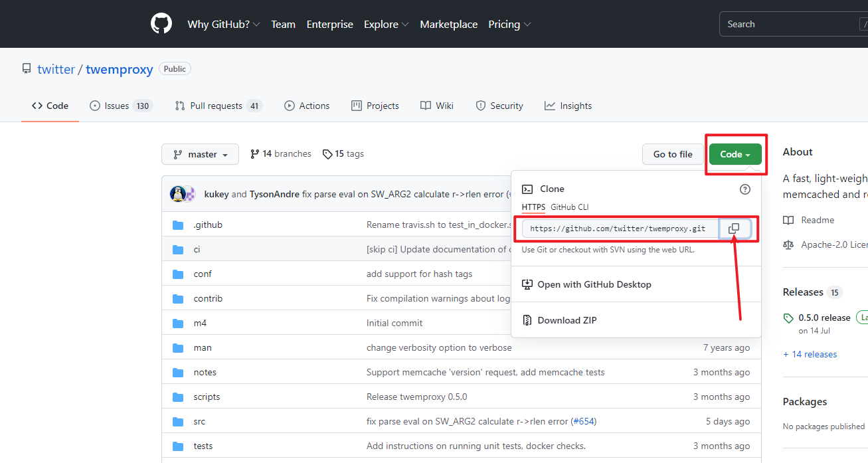Open the twitter owner link
Viewport: 868px width, 463px height.
pyautogui.click(x=56, y=69)
